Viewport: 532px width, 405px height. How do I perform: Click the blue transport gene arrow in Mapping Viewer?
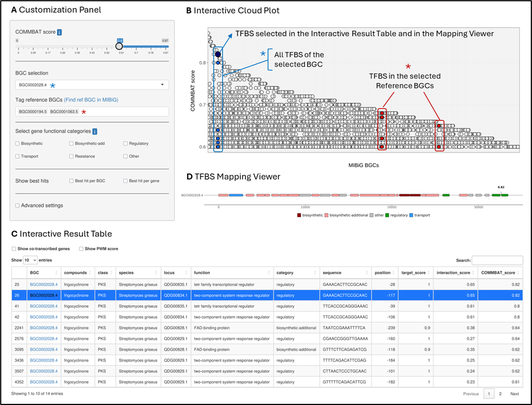pos(236,195)
